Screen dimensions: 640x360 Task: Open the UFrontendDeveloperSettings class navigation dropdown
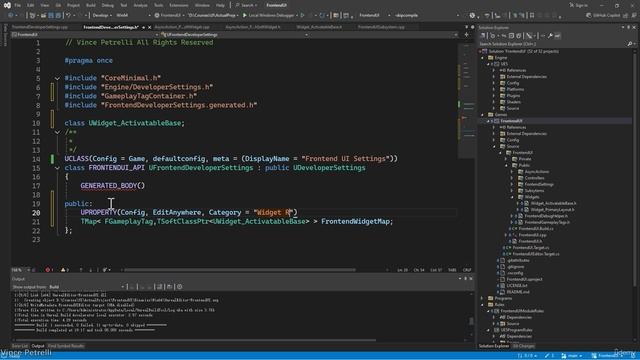tap(234, 35)
